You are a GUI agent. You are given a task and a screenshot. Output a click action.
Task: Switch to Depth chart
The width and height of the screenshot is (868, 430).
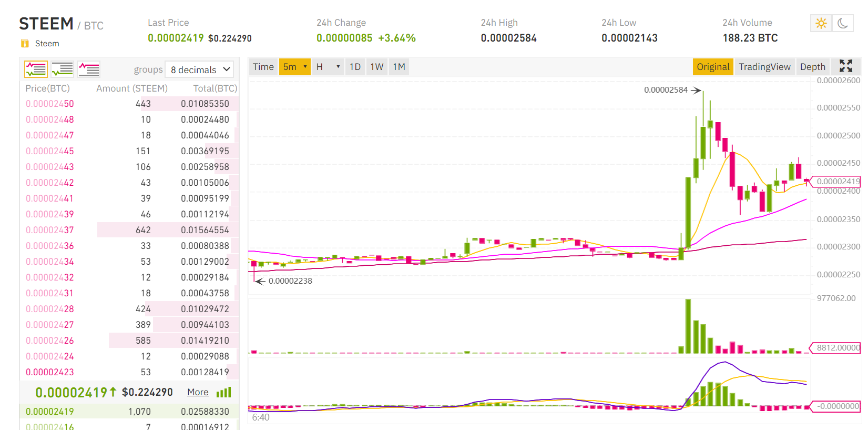813,67
